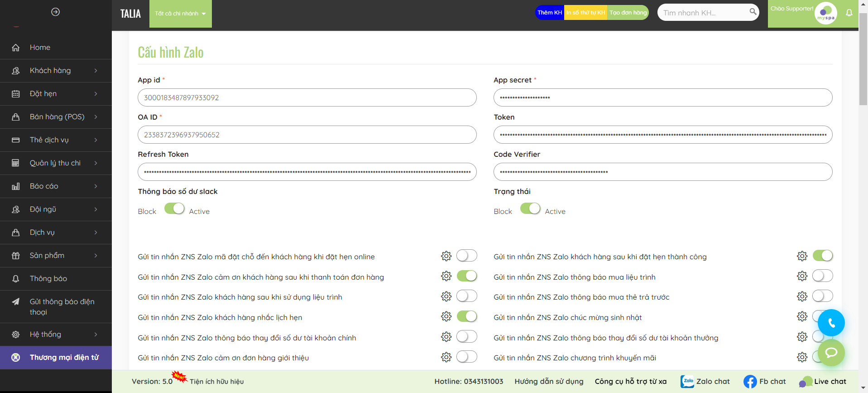Open Hướng dẫn sử dụng link
The height and width of the screenshot is (393, 868).
pos(549,382)
